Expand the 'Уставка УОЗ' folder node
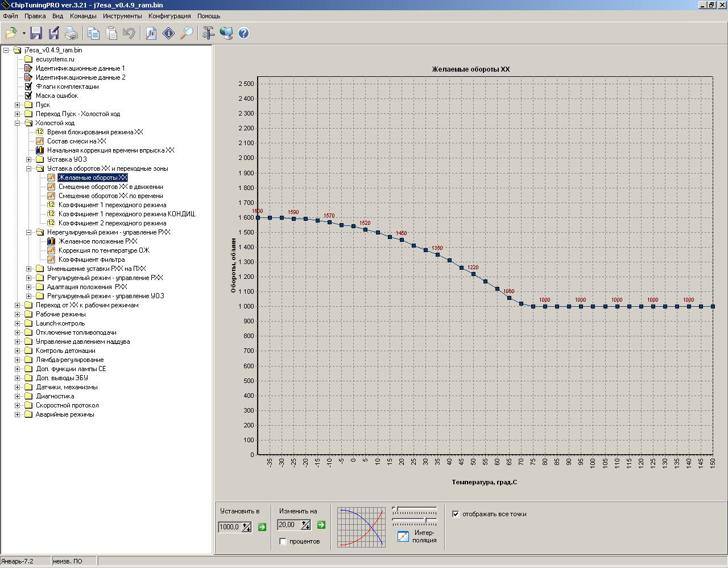 (x=28, y=159)
